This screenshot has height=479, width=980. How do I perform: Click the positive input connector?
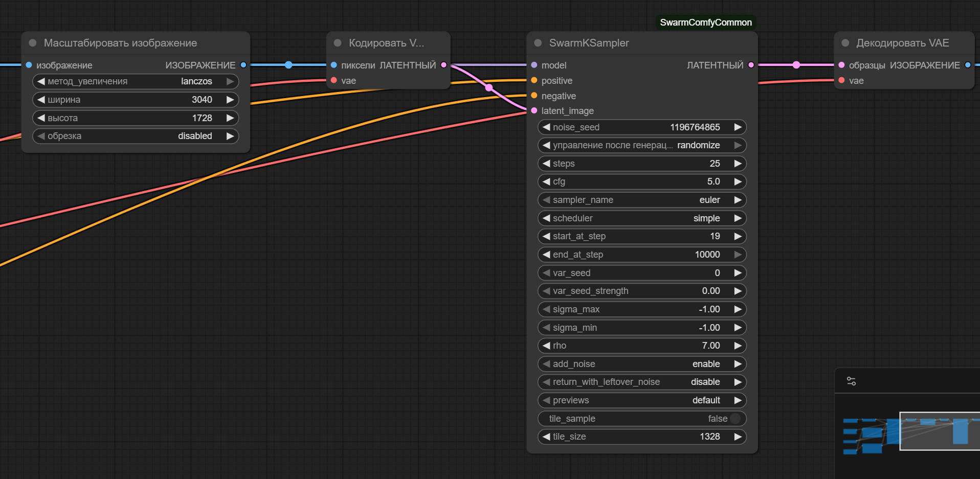click(x=534, y=81)
